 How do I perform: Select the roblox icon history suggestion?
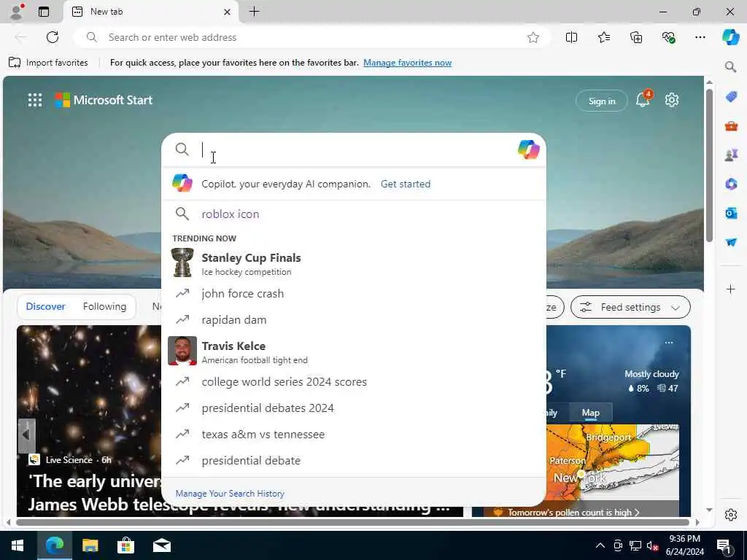coord(354,214)
